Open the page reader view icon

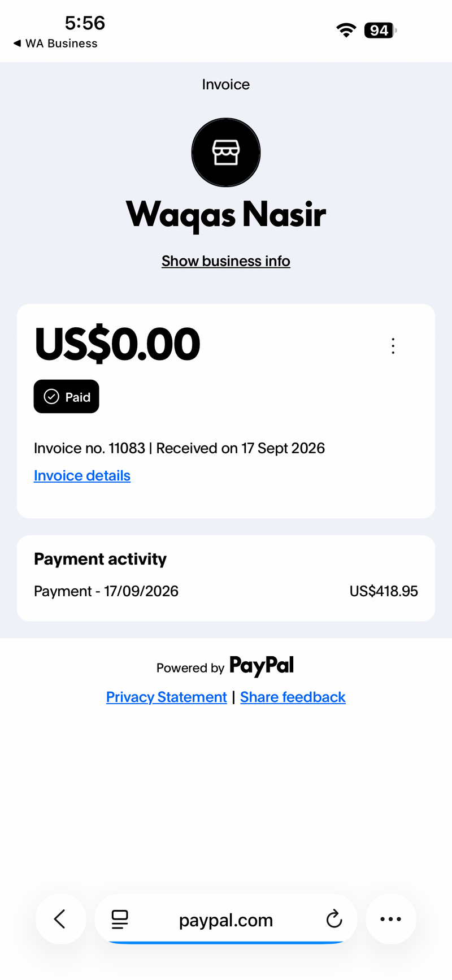120,920
